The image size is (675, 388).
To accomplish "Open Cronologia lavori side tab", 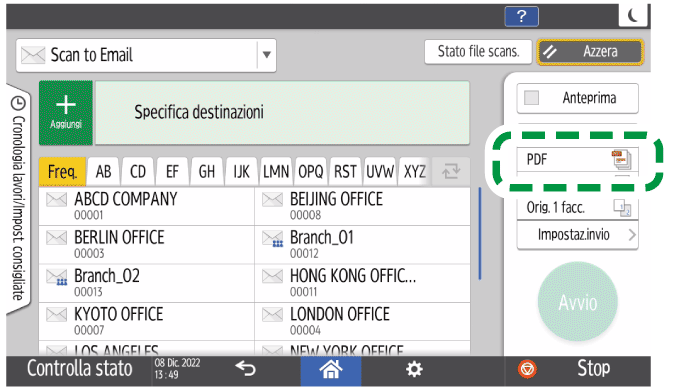I will coord(19,198).
